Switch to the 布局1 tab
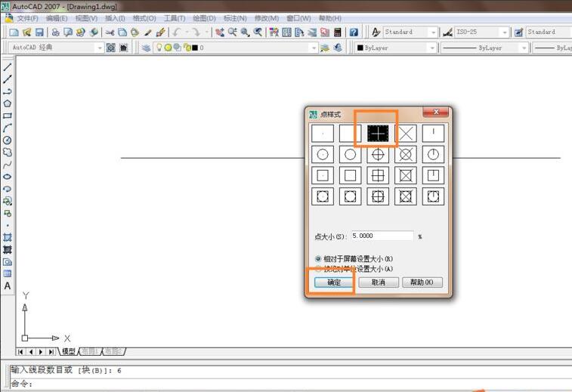Viewport: 572px width, 392px height. 90,351
